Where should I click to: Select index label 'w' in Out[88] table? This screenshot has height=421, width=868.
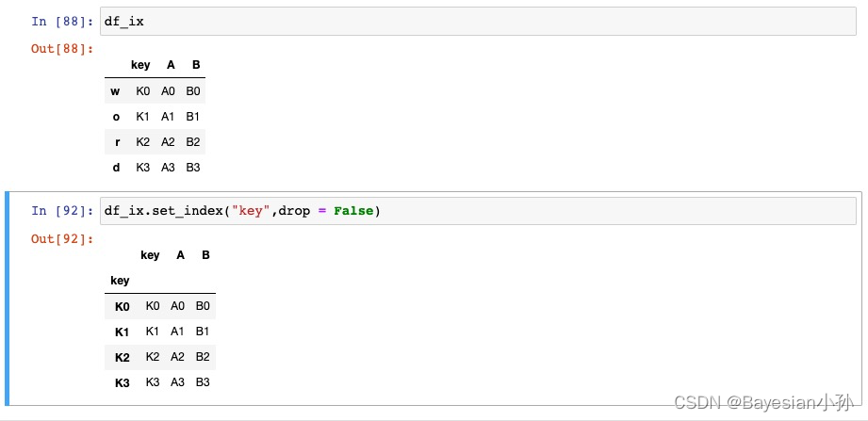click(115, 91)
